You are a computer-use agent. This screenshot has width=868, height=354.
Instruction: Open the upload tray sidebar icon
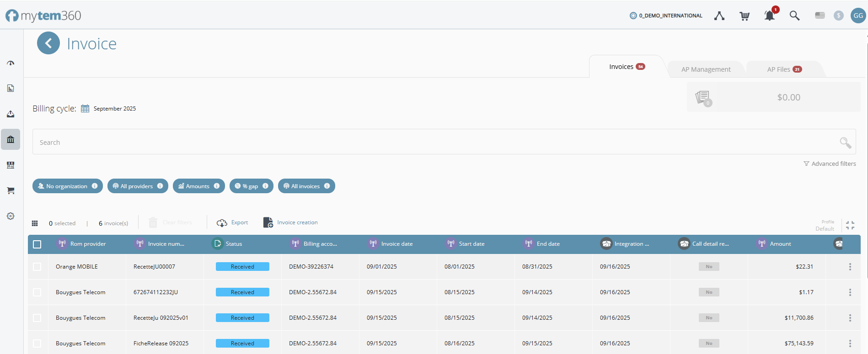(x=11, y=114)
